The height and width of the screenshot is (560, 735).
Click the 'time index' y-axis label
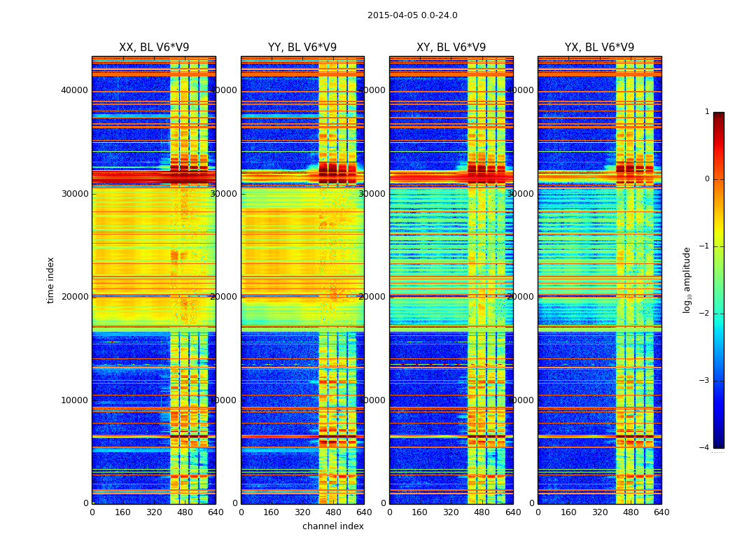tap(50, 279)
